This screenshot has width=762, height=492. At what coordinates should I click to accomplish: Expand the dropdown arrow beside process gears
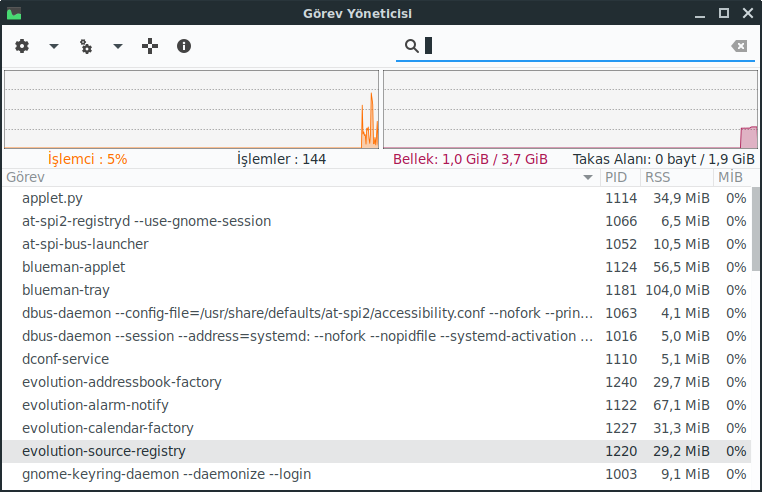tap(118, 46)
